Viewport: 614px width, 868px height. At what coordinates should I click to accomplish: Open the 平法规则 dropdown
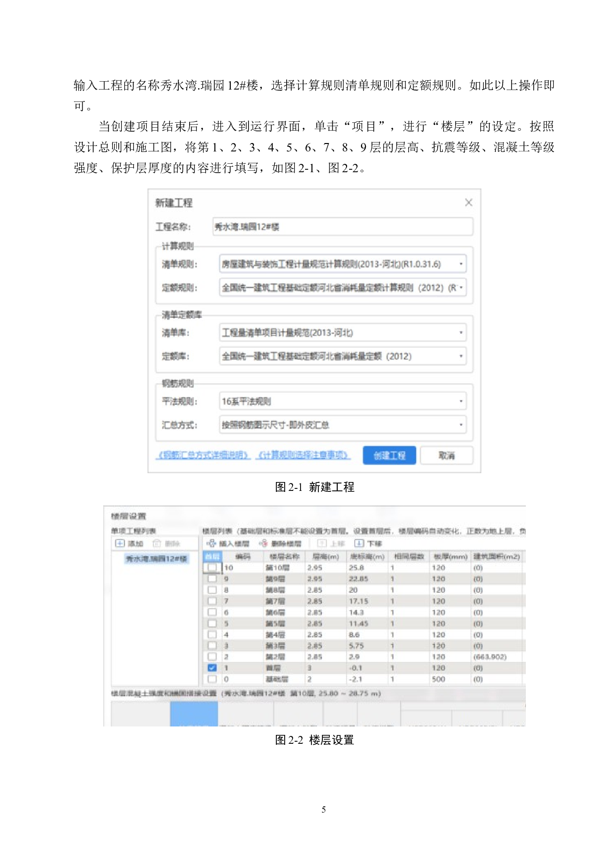pyautogui.click(x=343, y=401)
